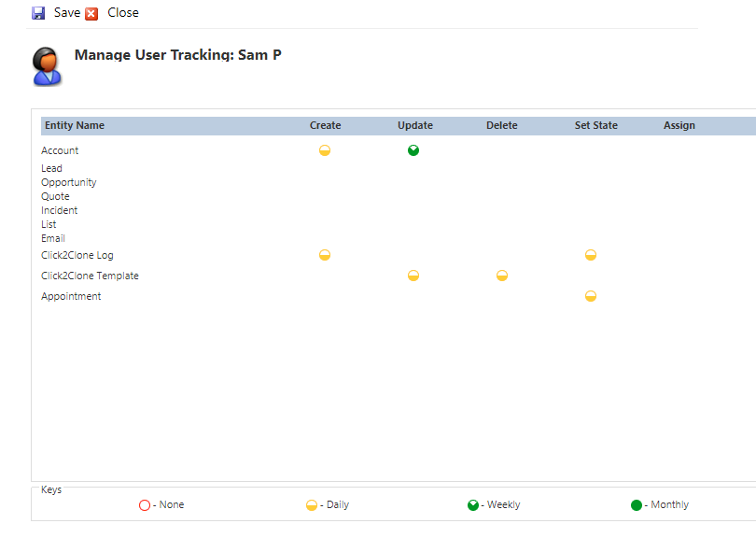Click Appointment Set State daily icon
This screenshot has width=756, height=552.
[591, 296]
